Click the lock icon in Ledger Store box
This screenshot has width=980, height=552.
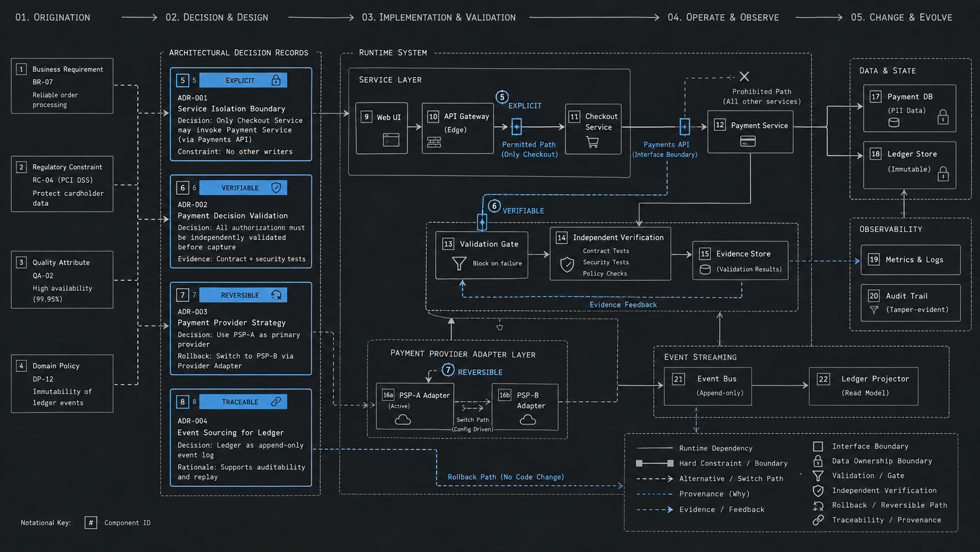[x=943, y=174]
